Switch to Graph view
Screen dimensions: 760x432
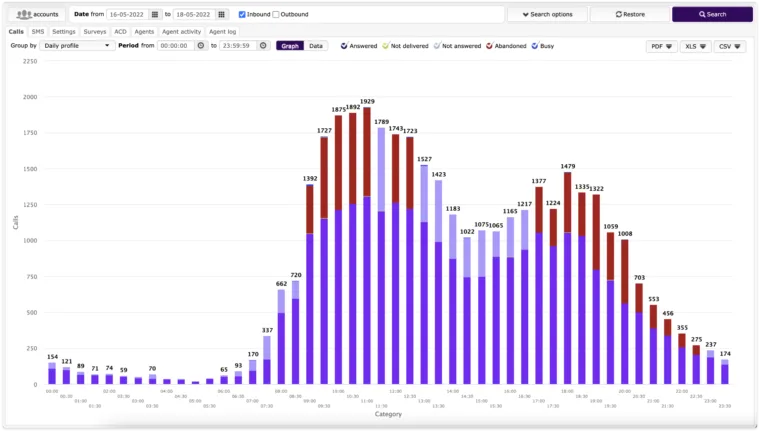pos(290,46)
